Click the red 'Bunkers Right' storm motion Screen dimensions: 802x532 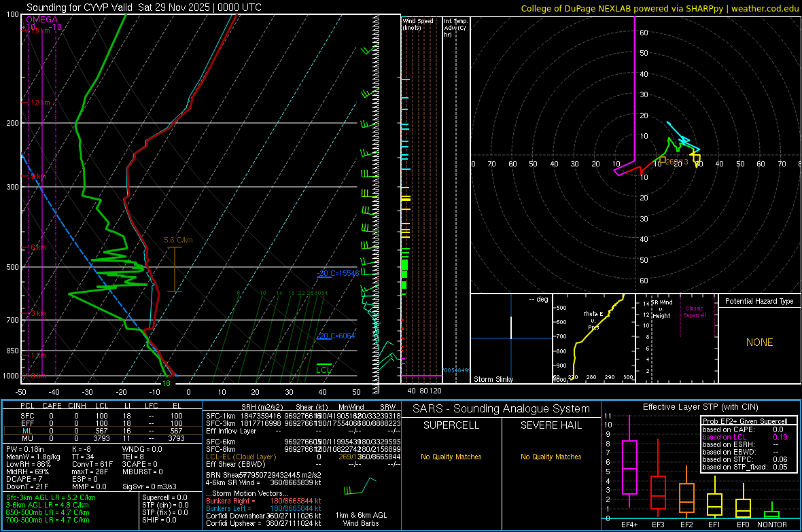click(264, 501)
